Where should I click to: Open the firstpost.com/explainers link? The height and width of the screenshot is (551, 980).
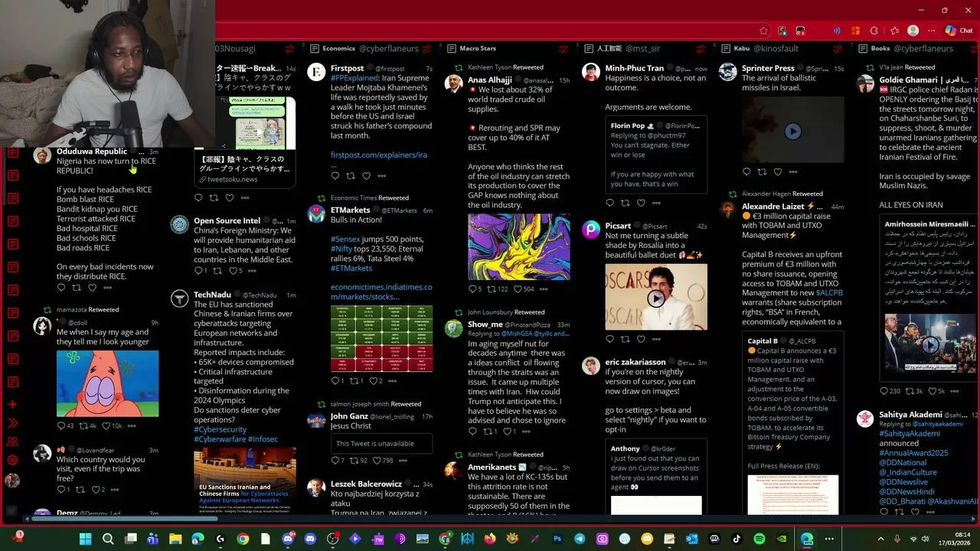point(379,155)
